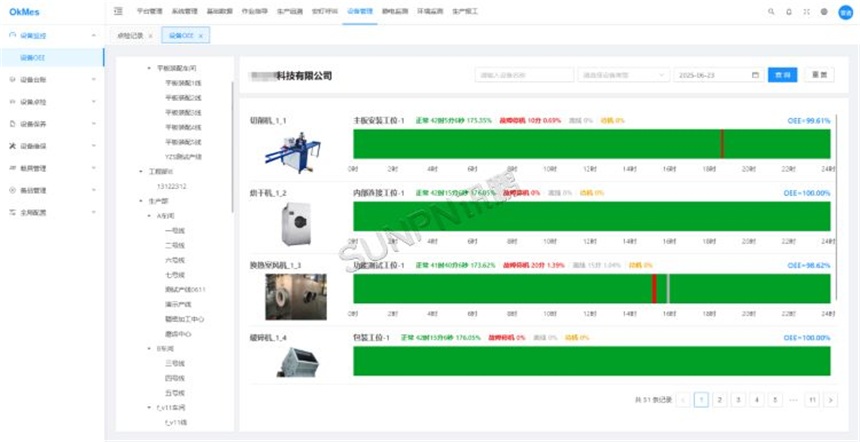
Task: Click the OkMes logo
Action: [x=25, y=12]
